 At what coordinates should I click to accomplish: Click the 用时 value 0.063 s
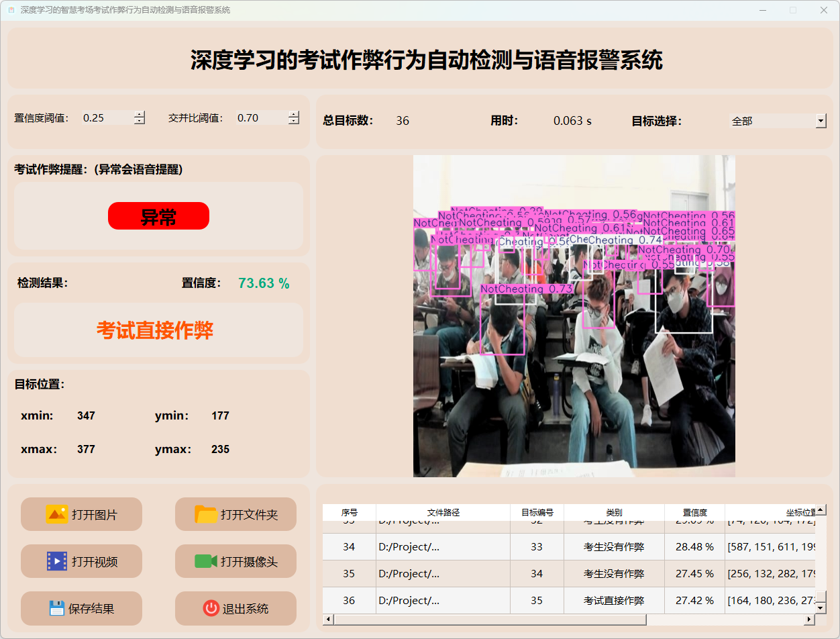click(x=572, y=121)
